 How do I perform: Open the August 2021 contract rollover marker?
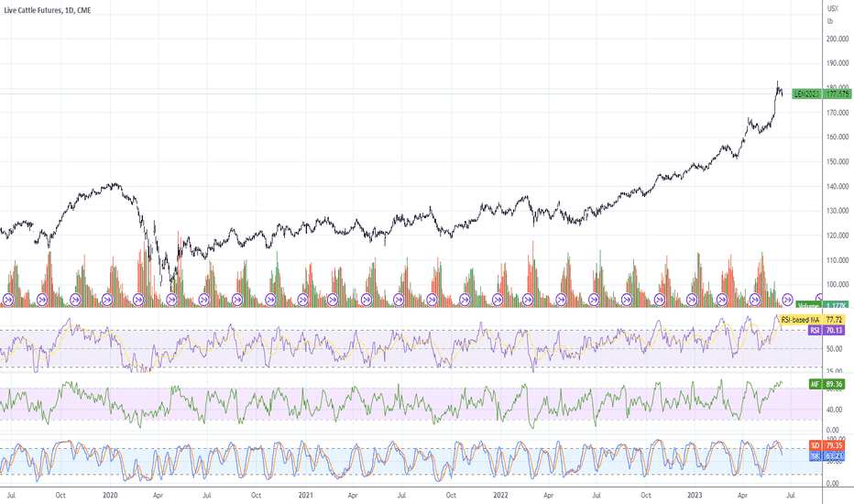(x=432, y=299)
